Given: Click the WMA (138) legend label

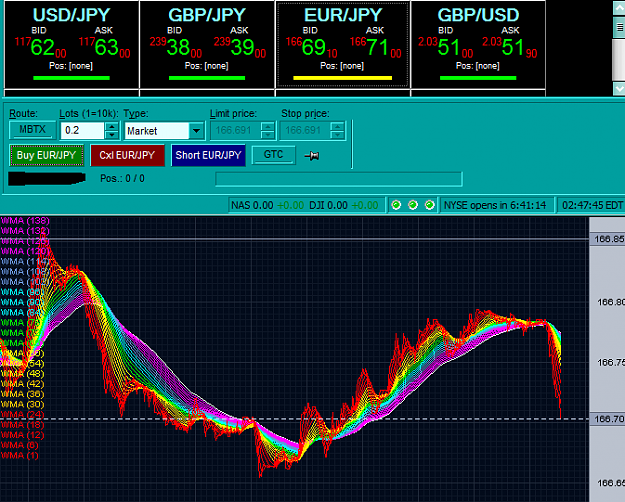Looking at the screenshot, I should [25, 220].
